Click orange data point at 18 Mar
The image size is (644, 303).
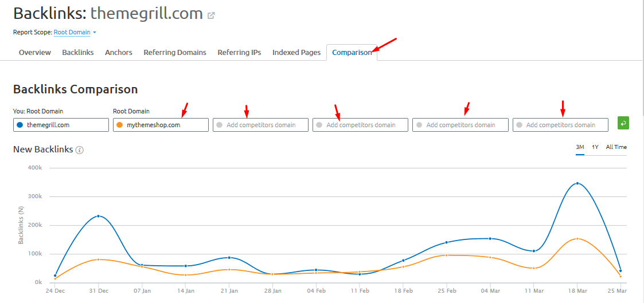tap(577, 239)
